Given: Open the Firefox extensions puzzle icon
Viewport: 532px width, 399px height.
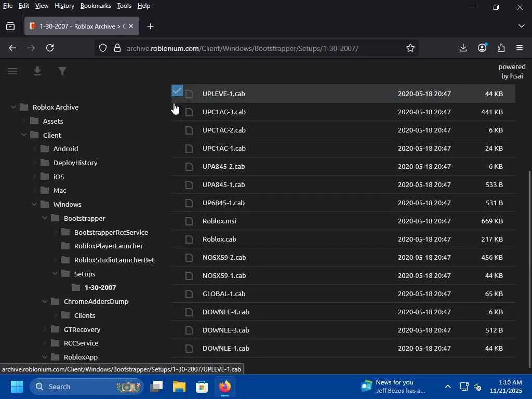Looking at the screenshot, I should 501,48.
